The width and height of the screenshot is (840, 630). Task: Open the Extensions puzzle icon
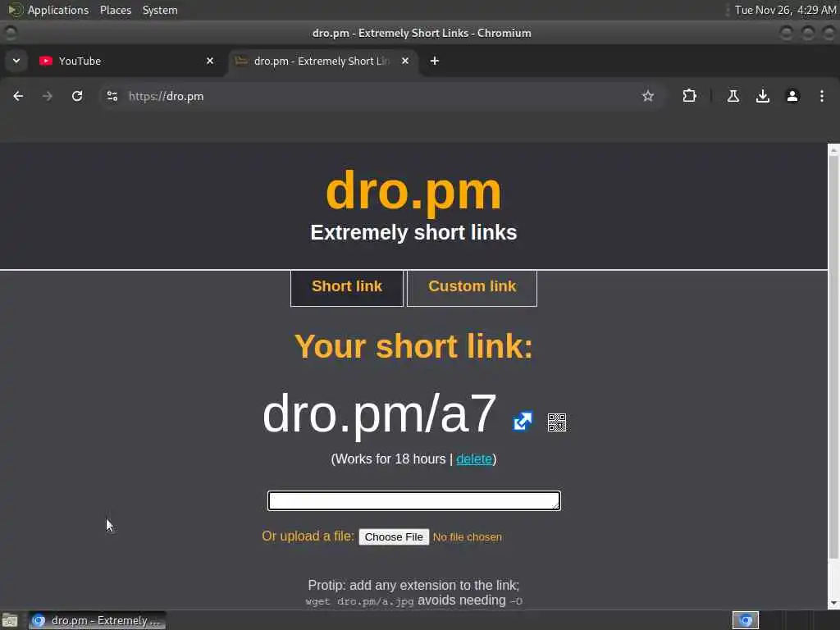click(x=689, y=96)
